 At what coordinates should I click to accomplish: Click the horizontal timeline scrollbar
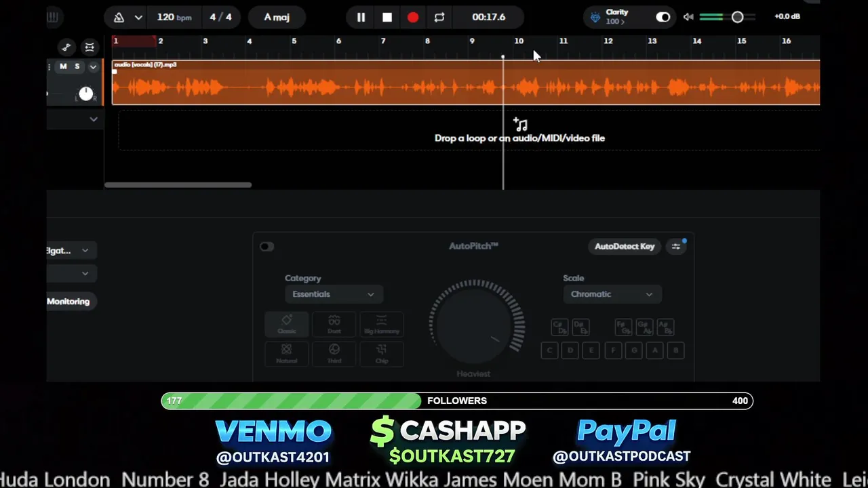click(x=178, y=184)
